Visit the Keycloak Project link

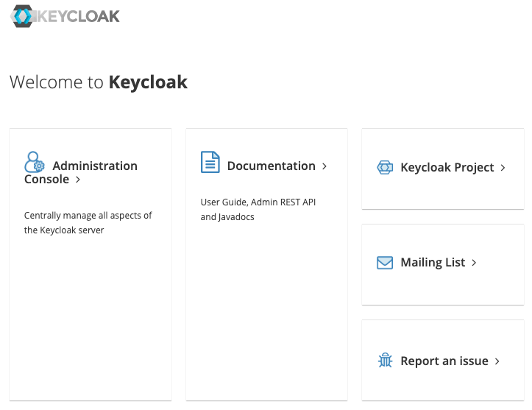(447, 167)
